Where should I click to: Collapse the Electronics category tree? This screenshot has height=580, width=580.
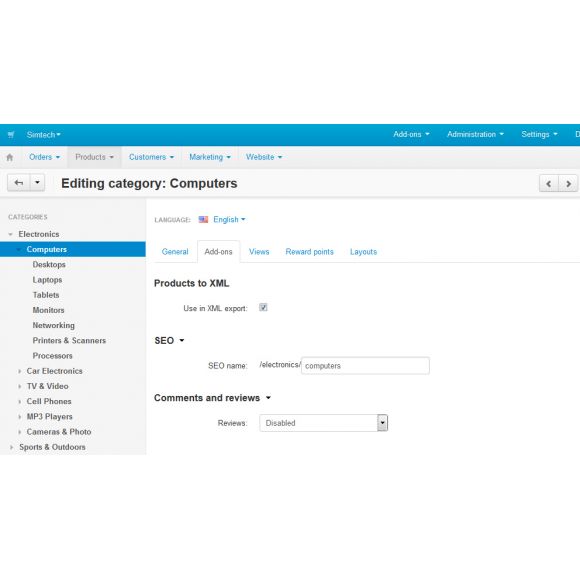coord(10,235)
